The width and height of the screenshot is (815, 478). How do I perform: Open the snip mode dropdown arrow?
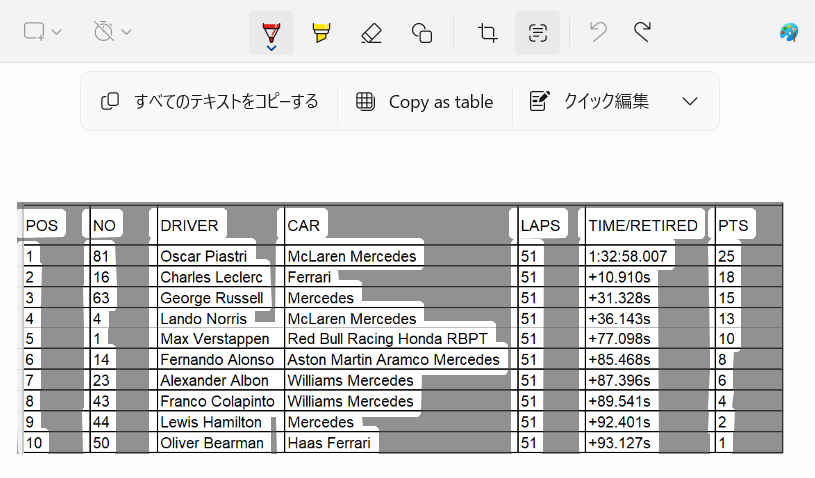pos(57,32)
